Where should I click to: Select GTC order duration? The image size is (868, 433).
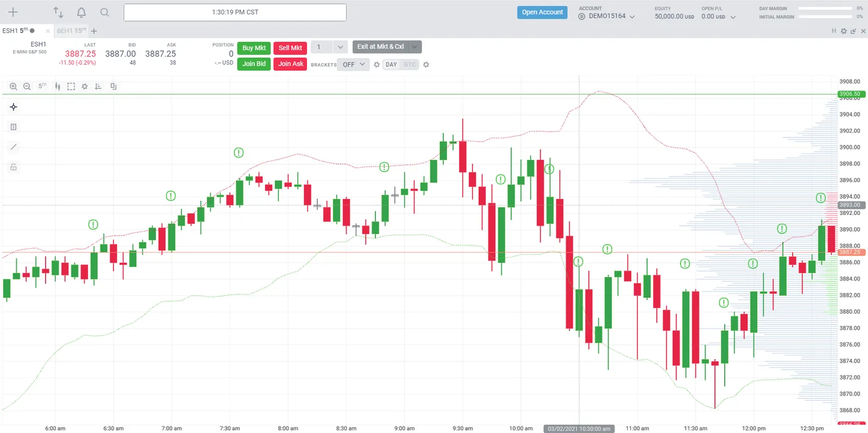(x=410, y=65)
